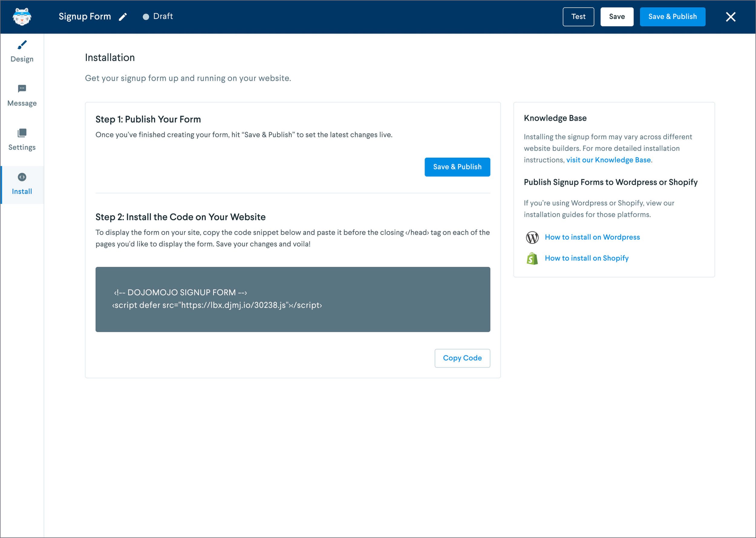The image size is (756, 538).
Task: Click the Settings stacked pages icon
Action: pos(22,133)
